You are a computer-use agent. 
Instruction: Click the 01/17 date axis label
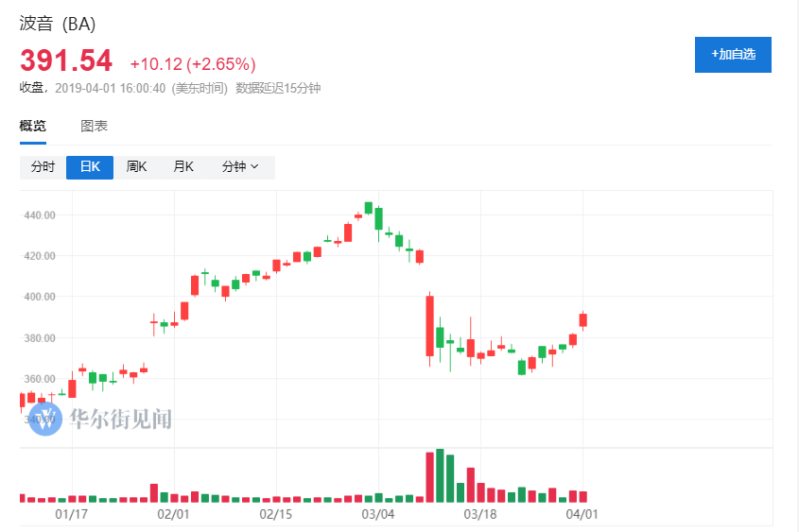[71, 515]
